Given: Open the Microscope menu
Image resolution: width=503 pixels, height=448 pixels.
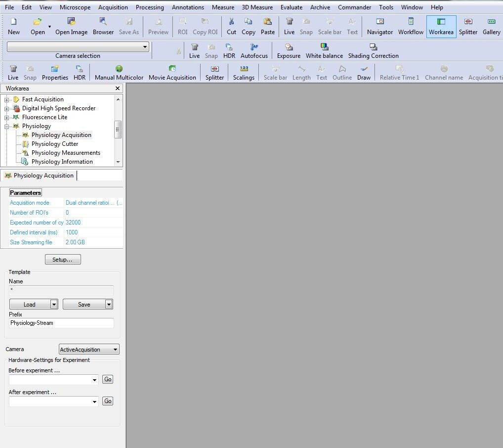Looking at the screenshot, I should 75,7.
